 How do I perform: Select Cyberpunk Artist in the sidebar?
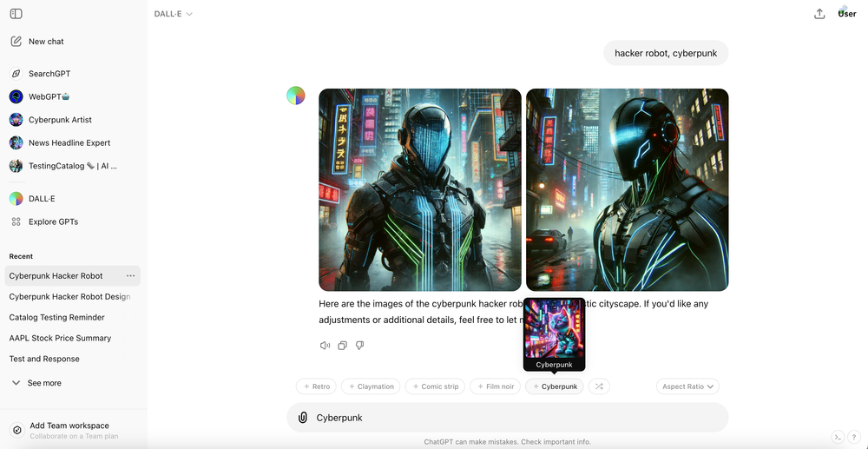[59, 120]
